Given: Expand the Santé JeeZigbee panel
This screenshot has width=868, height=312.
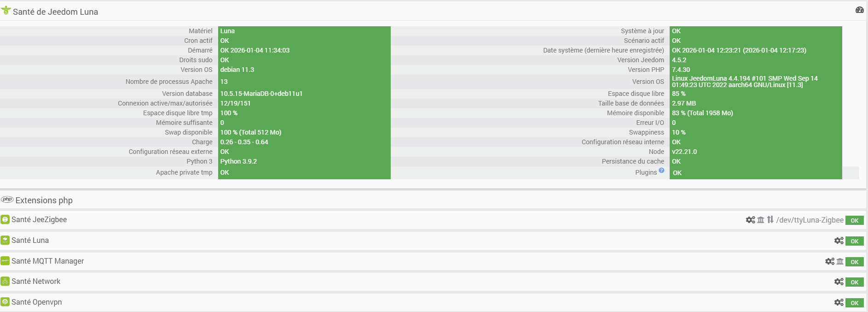Looking at the screenshot, I should [x=39, y=220].
